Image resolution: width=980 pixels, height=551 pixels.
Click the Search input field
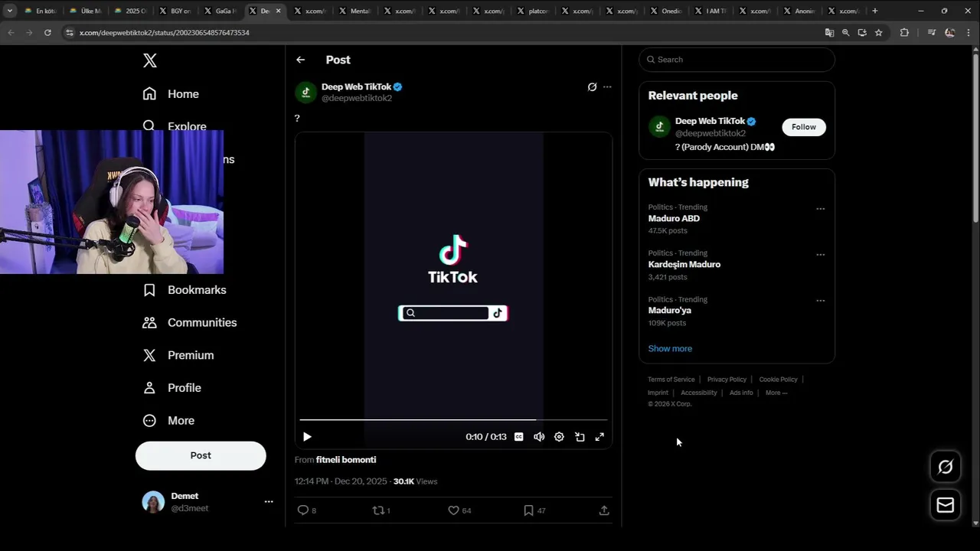[x=737, y=60]
